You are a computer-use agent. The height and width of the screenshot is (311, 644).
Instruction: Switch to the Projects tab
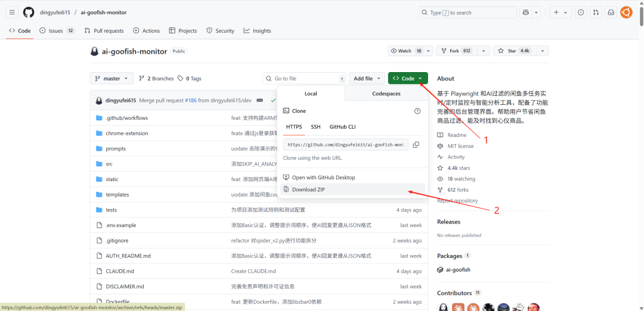click(x=183, y=31)
